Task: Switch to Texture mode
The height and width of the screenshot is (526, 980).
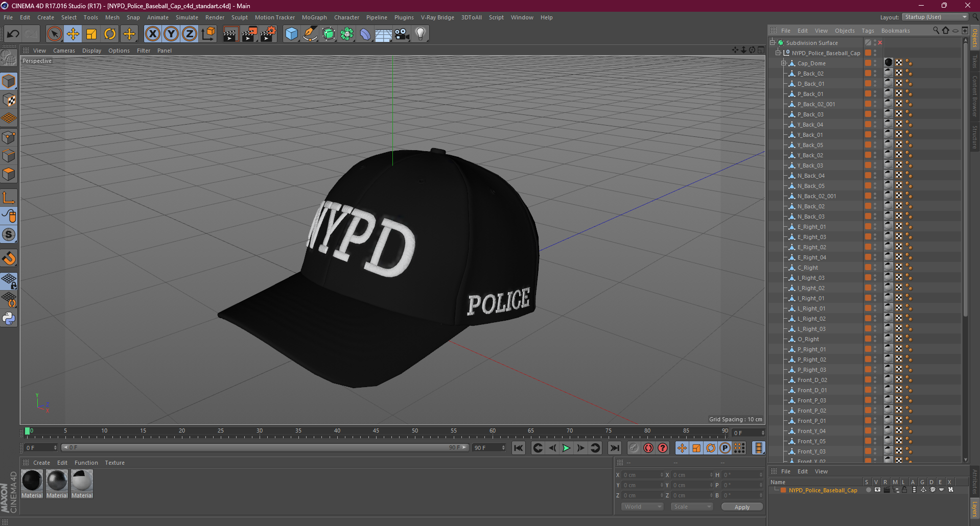Action: [9, 100]
